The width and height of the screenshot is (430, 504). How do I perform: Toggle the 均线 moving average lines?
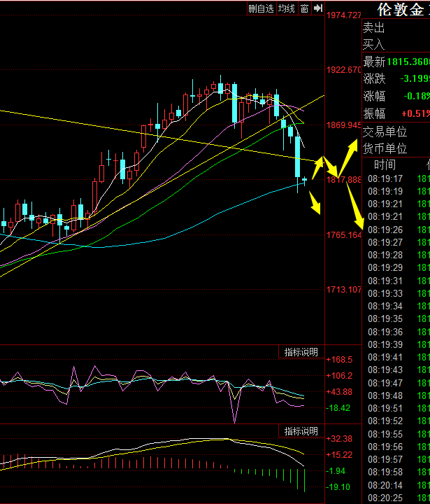(x=286, y=8)
